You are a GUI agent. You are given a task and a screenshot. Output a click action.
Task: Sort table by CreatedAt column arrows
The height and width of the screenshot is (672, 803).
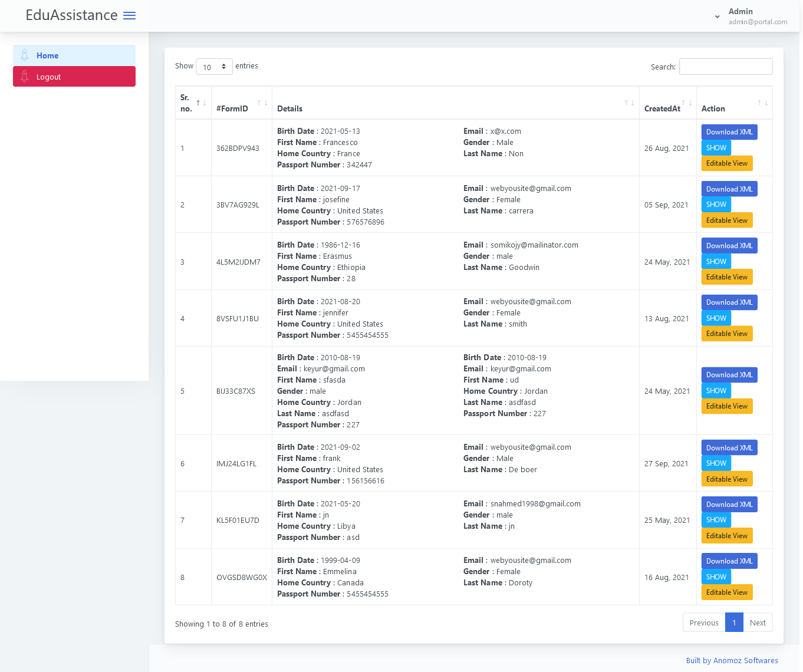click(x=687, y=103)
